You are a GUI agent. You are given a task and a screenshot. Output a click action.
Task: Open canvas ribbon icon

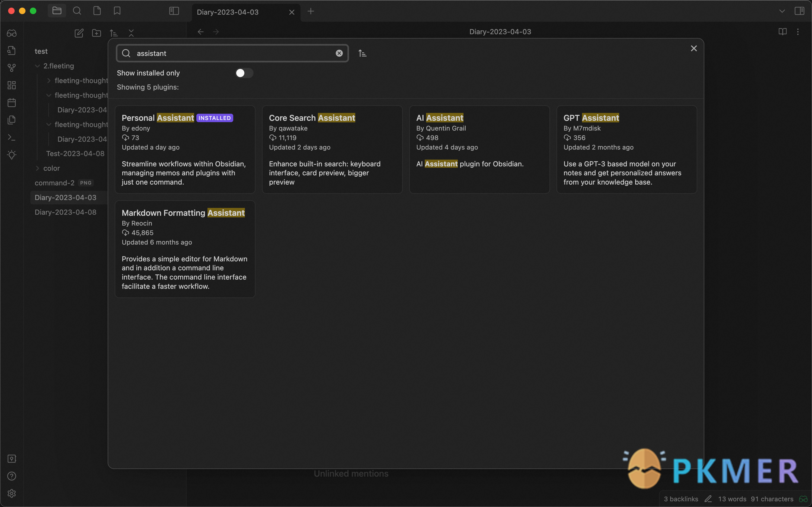(12, 85)
